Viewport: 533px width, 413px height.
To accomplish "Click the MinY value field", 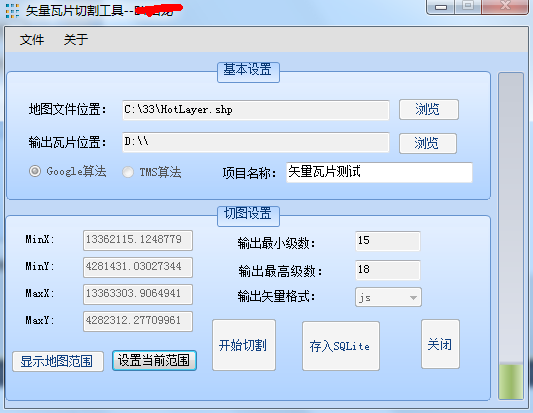I will pyautogui.click(x=138, y=267).
